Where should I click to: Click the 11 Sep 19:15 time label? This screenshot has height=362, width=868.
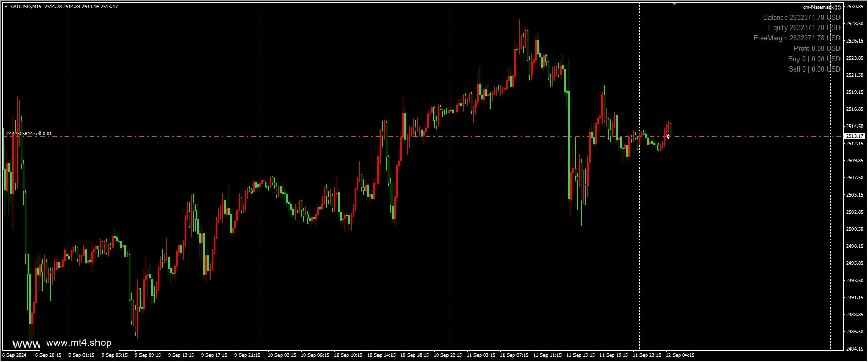[x=613, y=356]
